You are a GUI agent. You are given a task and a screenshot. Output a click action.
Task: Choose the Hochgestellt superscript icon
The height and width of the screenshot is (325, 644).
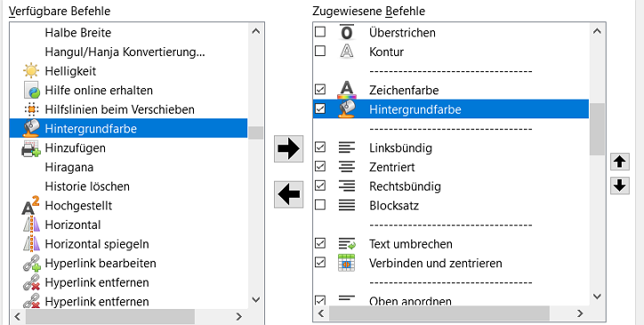[31, 206]
